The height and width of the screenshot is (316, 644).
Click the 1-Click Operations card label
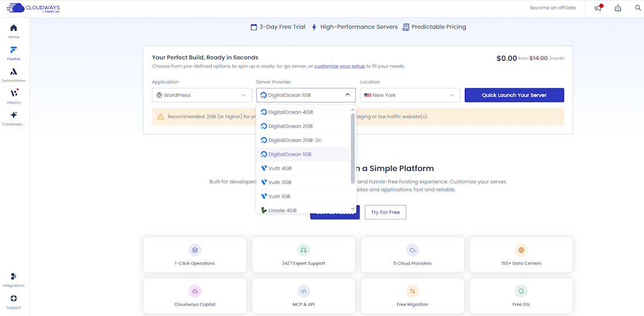click(195, 263)
